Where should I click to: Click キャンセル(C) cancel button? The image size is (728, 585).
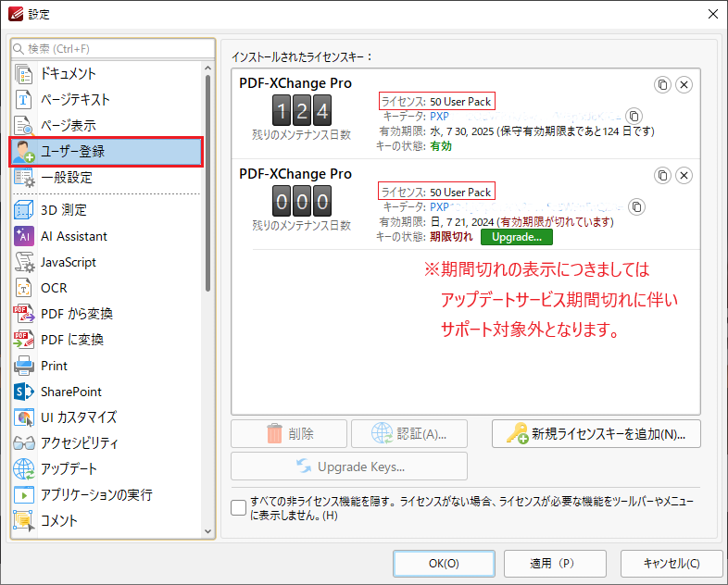pyautogui.click(x=672, y=564)
